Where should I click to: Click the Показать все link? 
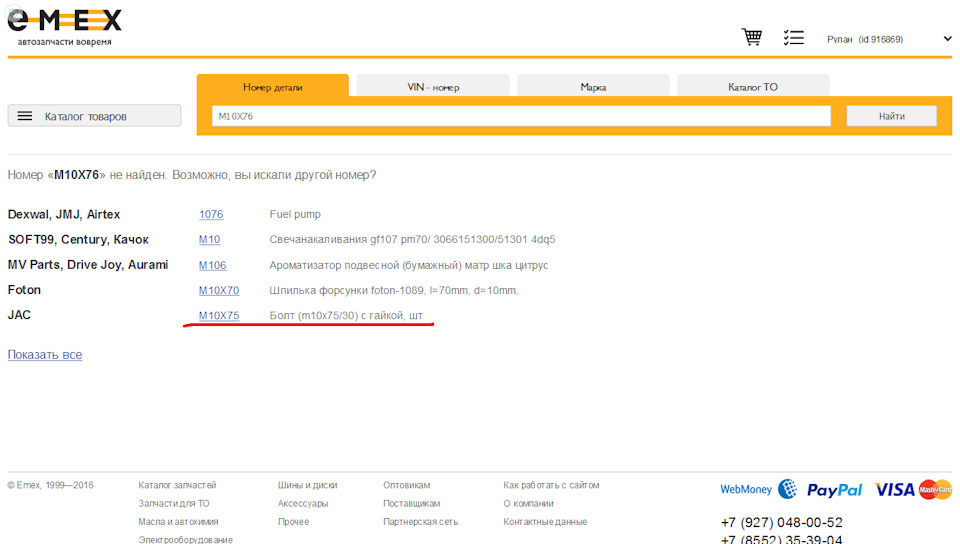[45, 355]
